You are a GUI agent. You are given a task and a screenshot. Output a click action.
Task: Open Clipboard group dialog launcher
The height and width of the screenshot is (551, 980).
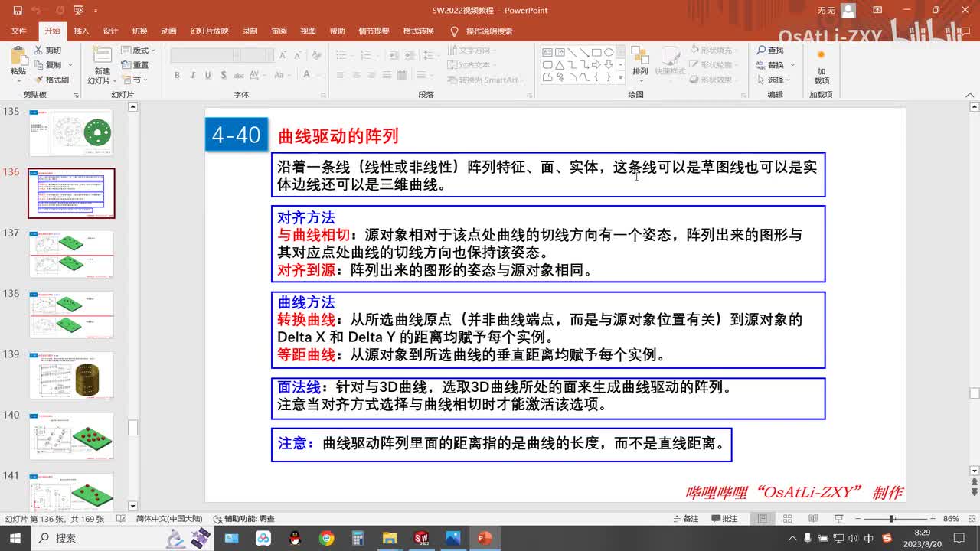(76, 95)
